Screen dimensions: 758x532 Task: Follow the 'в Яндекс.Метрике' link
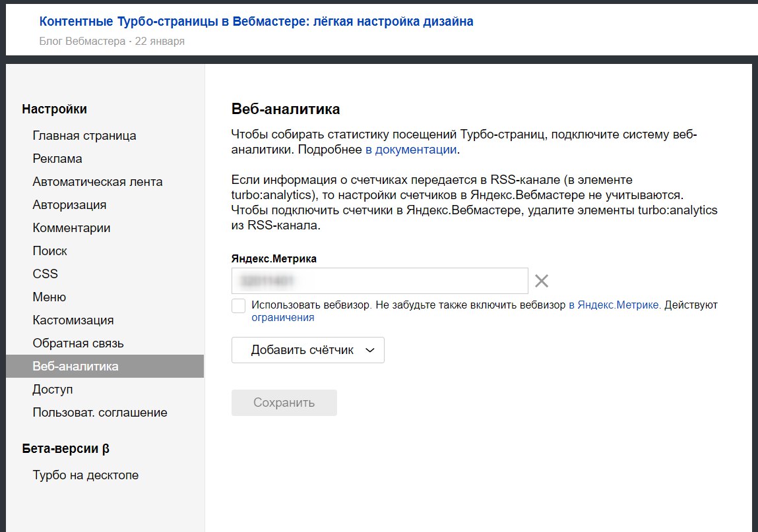(x=614, y=305)
